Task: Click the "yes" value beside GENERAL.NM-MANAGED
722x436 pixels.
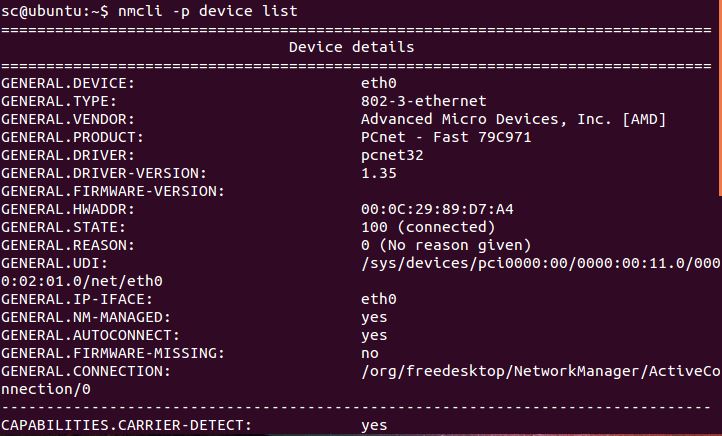Action: tap(374, 317)
